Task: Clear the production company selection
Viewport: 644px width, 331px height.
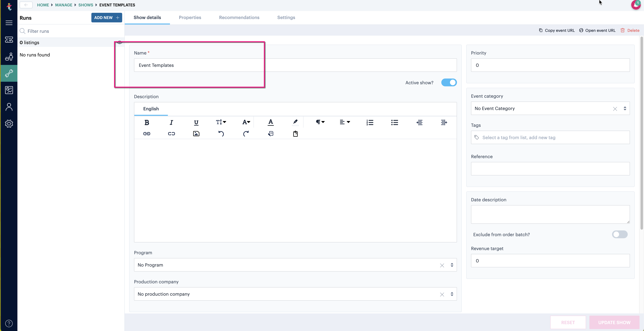Action: click(442, 294)
